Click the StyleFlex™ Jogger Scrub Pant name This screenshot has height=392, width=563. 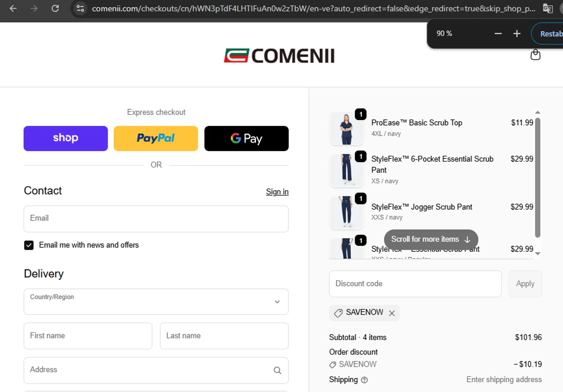click(x=421, y=207)
